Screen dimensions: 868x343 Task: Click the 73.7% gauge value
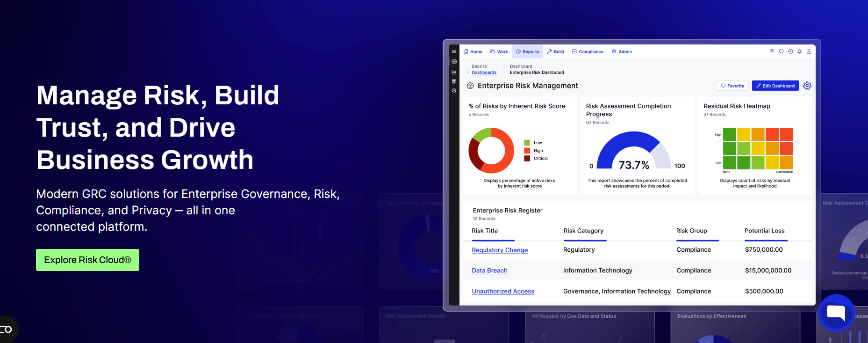click(634, 165)
